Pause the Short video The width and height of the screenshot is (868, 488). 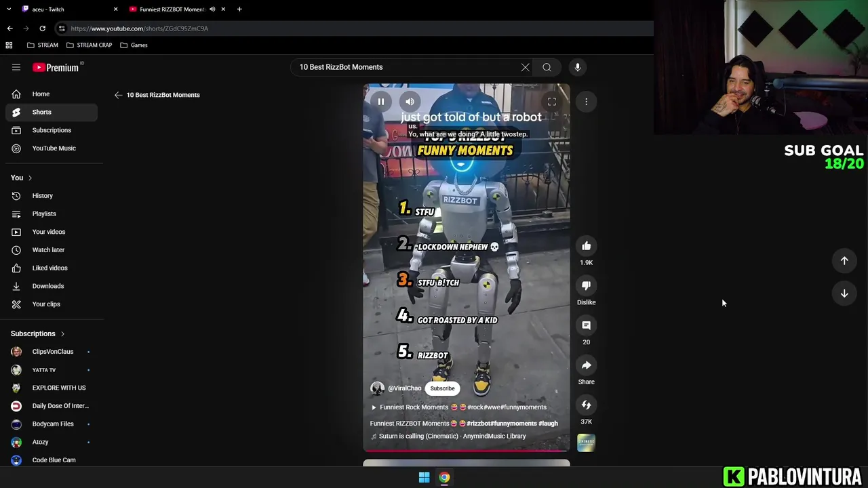[381, 102]
